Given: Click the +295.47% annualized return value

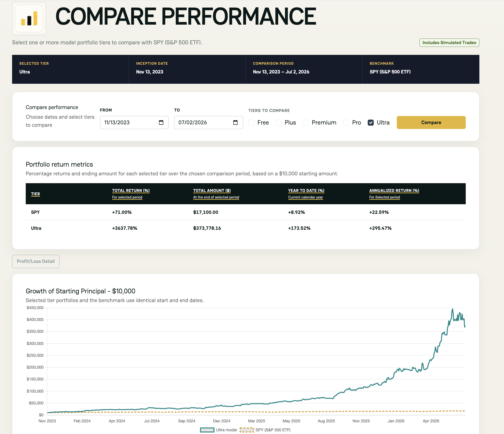Looking at the screenshot, I should pyautogui.click(x=380, y=228).
